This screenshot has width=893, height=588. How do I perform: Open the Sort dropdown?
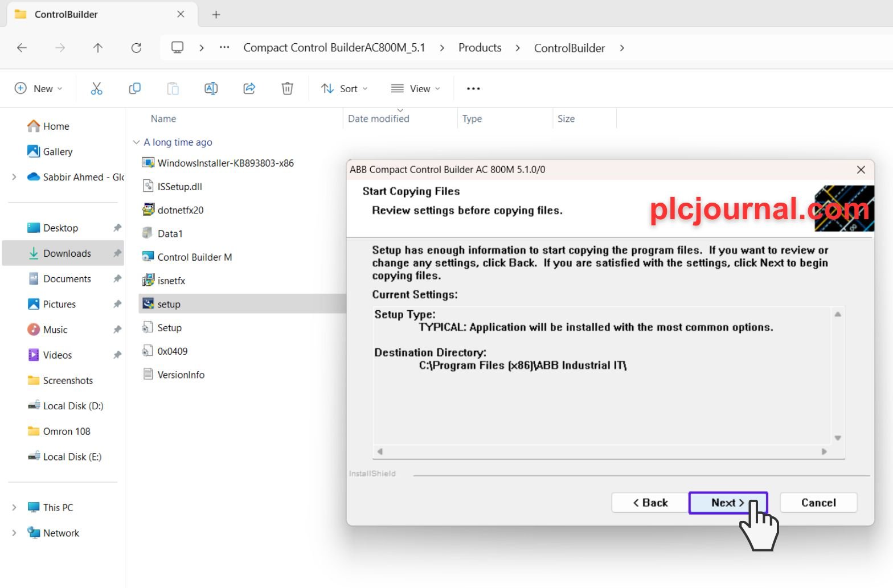pyautogui.click(x=344, y=88)
